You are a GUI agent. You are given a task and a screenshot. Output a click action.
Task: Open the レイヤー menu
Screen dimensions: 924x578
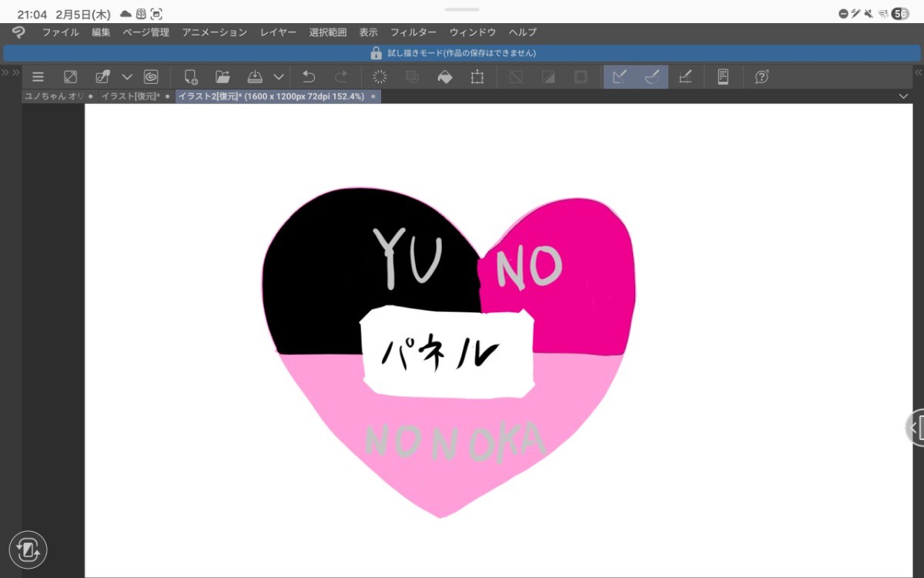[x=278, y=32]
